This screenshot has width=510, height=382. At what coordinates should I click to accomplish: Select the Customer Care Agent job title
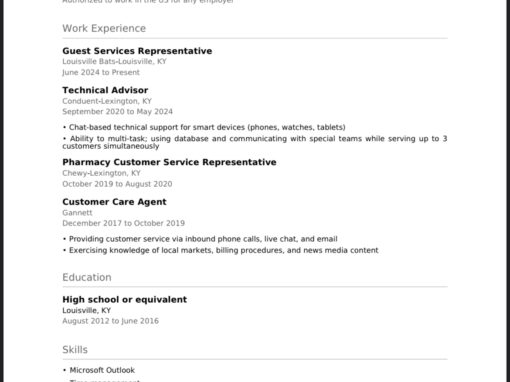pyautogui.click(x=114, y=202)
